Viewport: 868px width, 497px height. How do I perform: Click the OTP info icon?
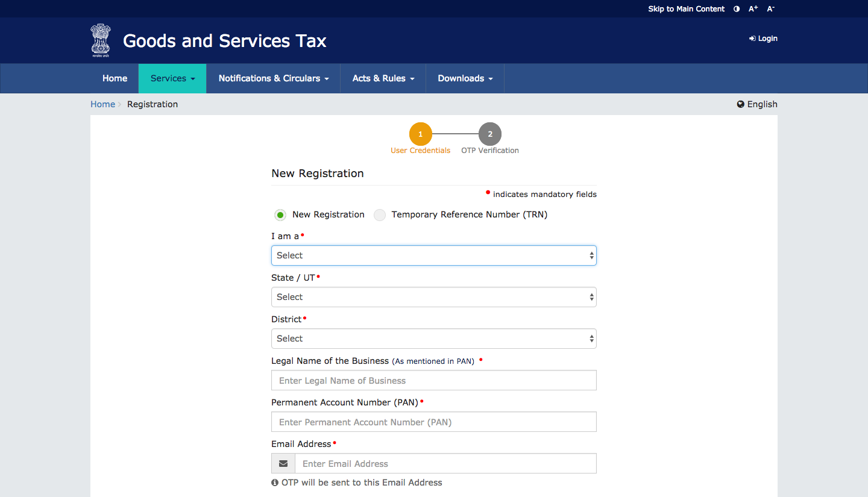tap(275, 483)
